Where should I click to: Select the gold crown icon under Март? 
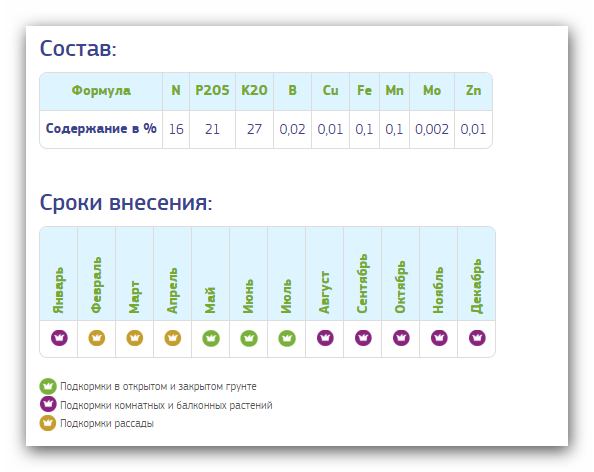point(134,338)
